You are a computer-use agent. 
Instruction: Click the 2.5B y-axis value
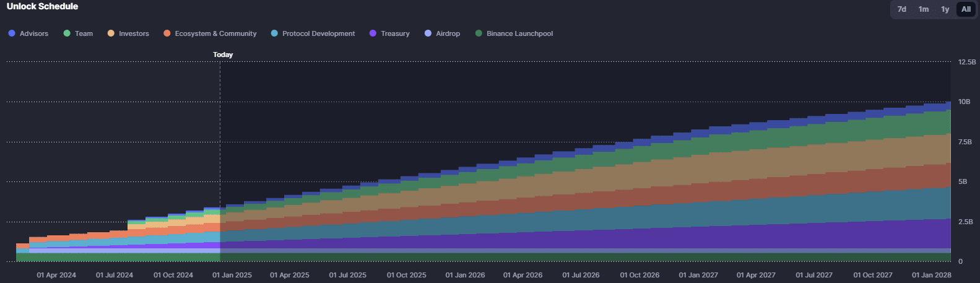(x=965, y=222)
